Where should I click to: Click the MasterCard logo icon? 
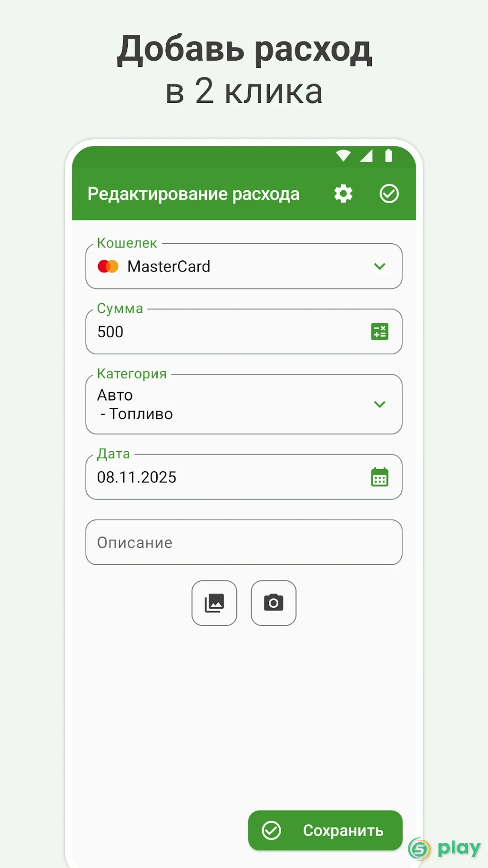tap(108, 266)
